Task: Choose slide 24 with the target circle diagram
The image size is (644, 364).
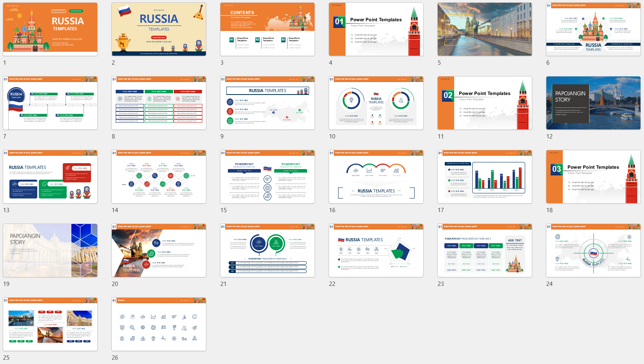Action: point(593,251)
